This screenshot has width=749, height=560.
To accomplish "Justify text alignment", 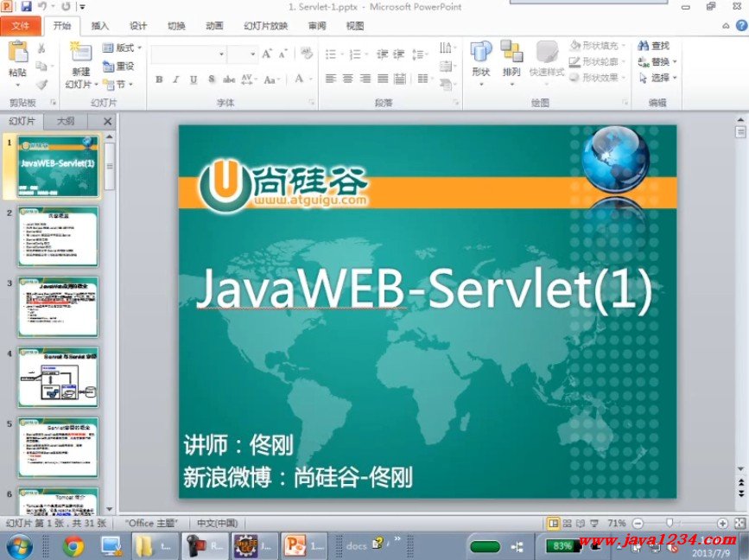I will point(383,79).
